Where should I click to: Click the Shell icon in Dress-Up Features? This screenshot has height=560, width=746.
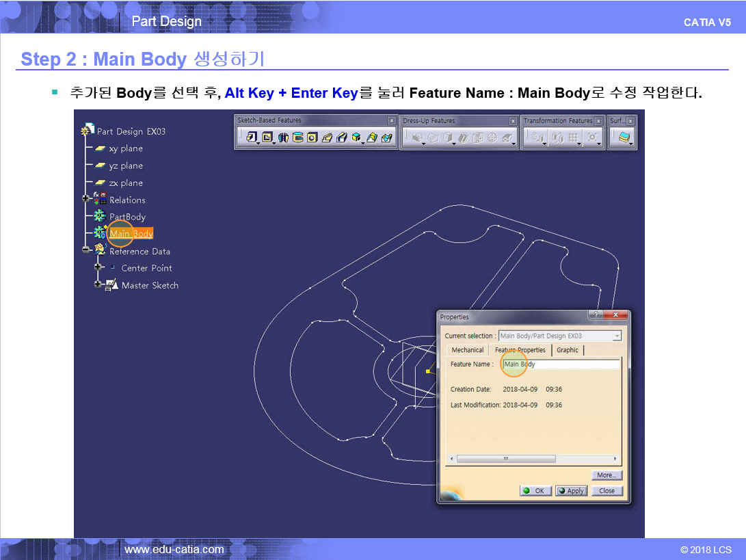pos(463,137)
